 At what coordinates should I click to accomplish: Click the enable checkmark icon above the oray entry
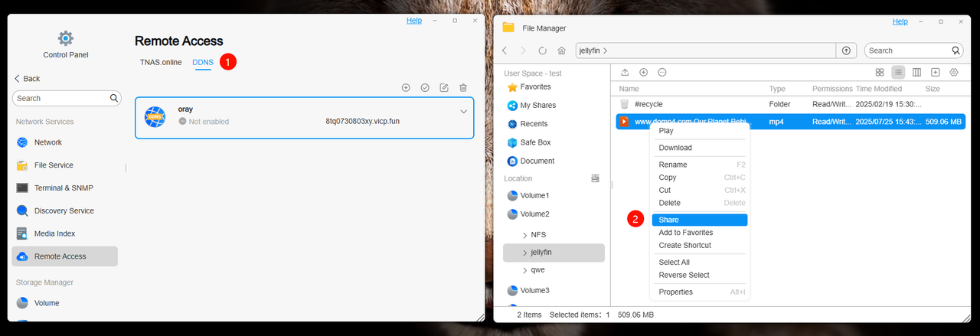pyautogui.click(x=425, y=88)
